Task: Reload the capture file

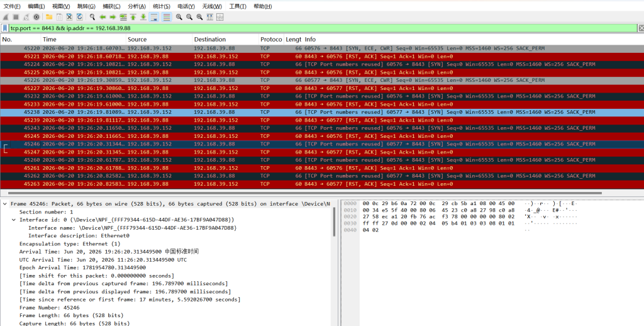Action: pyautogui.click(x=80, y=17)
